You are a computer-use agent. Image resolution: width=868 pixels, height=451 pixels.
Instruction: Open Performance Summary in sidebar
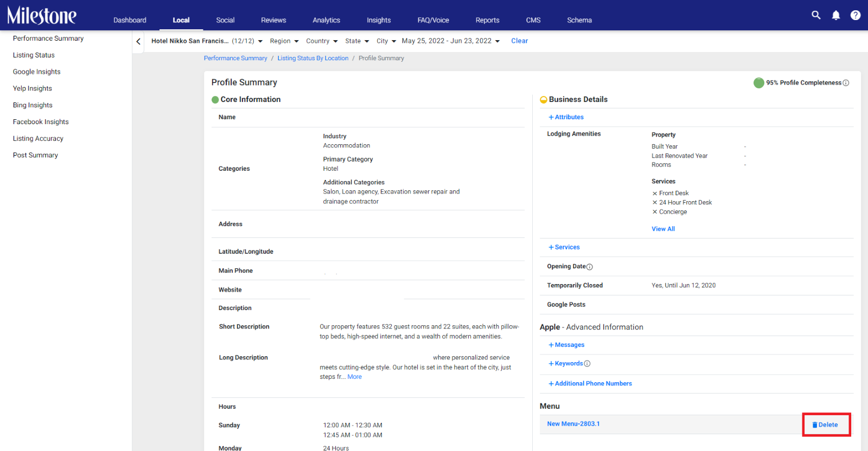pyautogui.click(x=48, y=38)
